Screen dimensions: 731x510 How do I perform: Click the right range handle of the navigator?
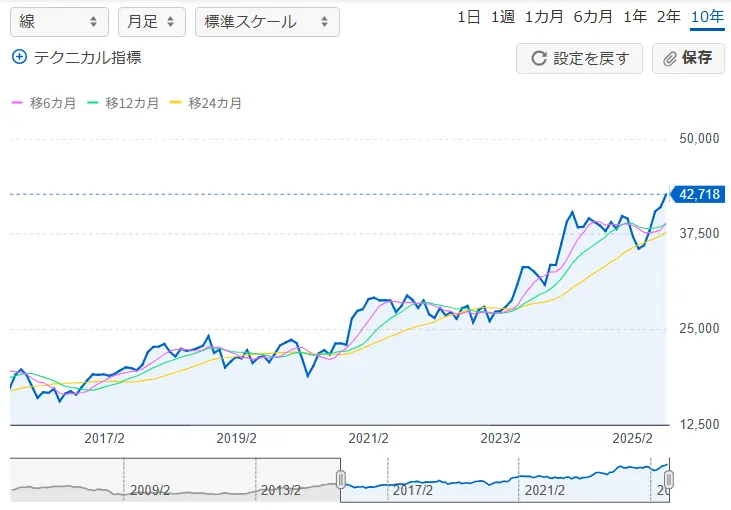click(x=669, y=480)
